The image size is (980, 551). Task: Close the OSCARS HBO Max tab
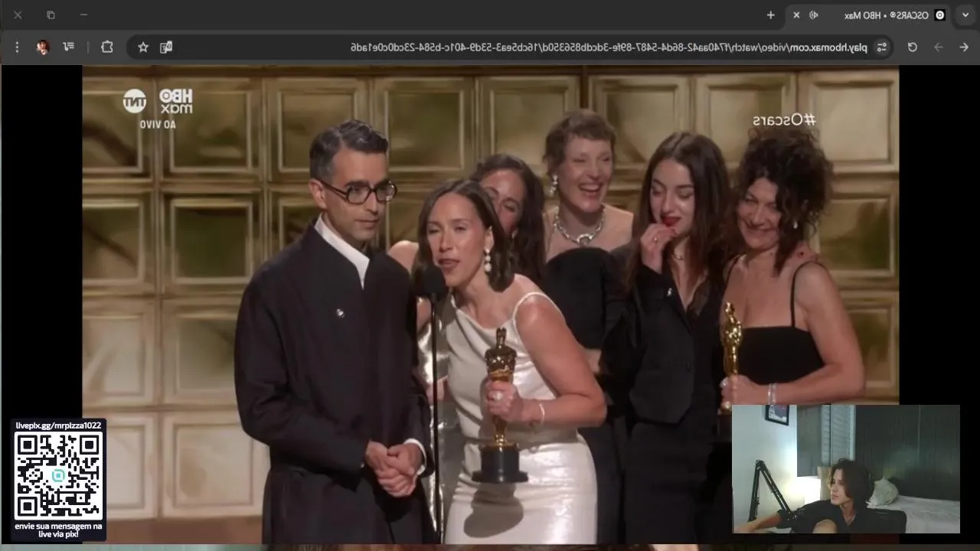point(796,15)
